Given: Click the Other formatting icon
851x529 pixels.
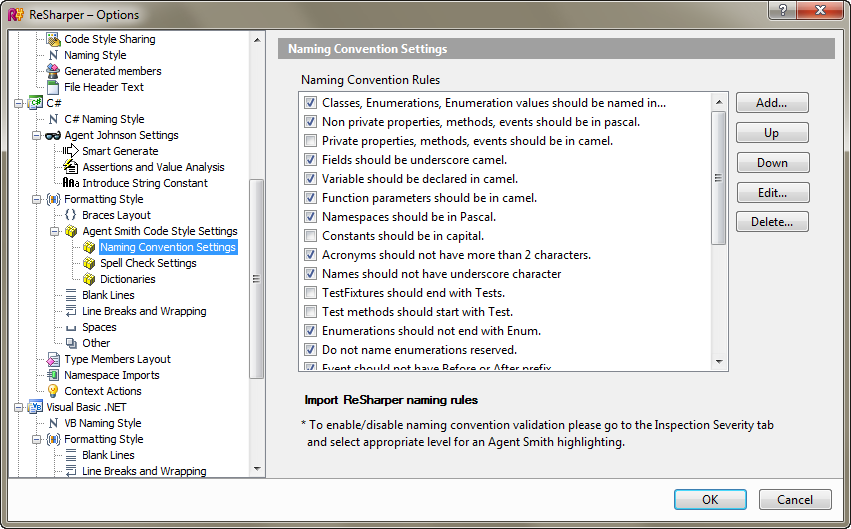Looking at the screenshot, I should [x=71, y=343].
